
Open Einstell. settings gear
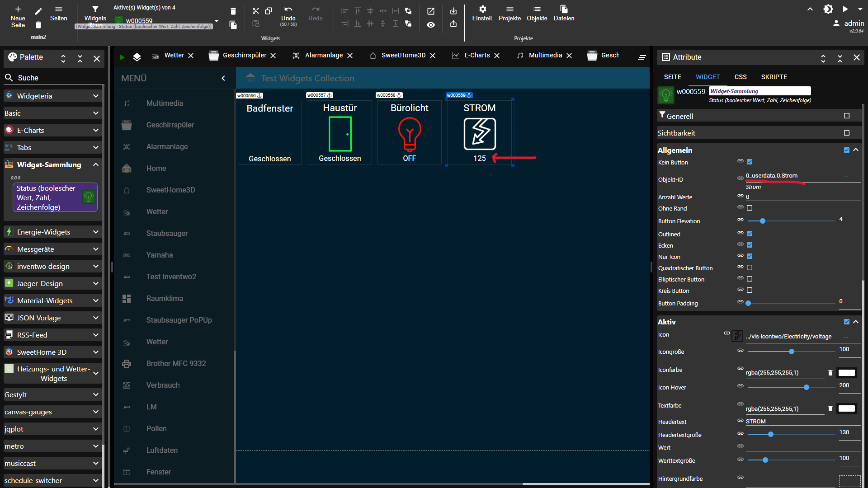point(482,14)
